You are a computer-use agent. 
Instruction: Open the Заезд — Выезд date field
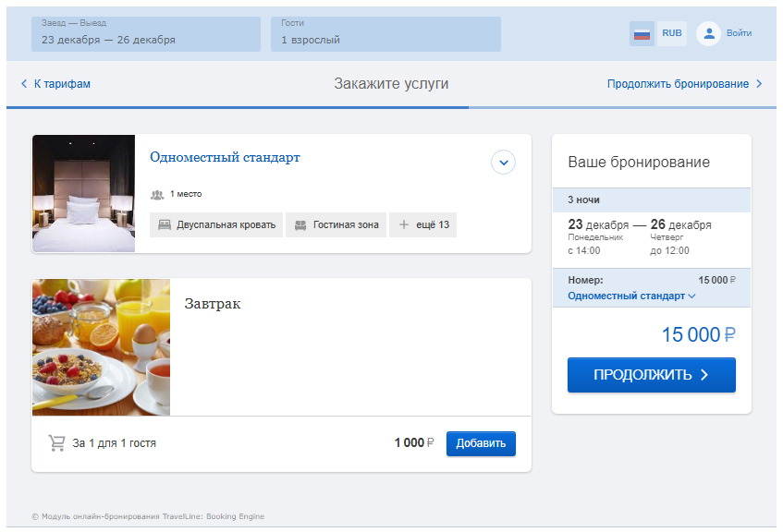[146, 34]
